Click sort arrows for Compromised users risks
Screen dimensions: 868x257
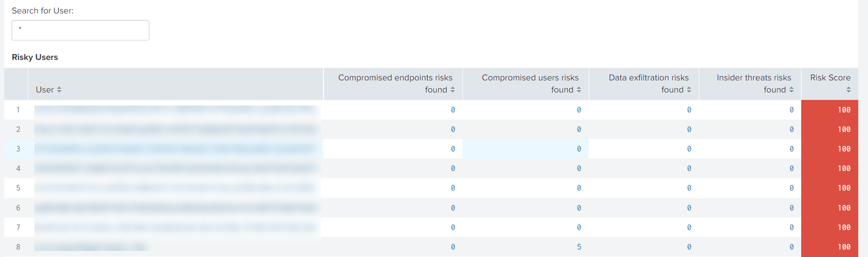(x=579, y=90)
